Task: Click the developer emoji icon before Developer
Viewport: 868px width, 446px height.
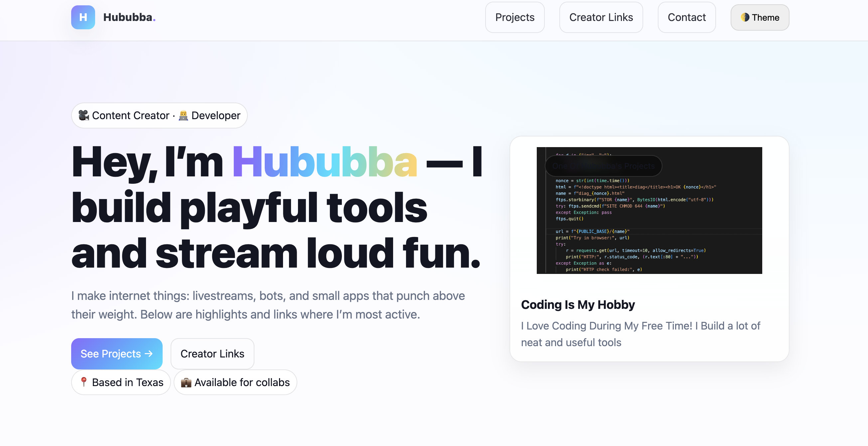Action: click(183, 115)
